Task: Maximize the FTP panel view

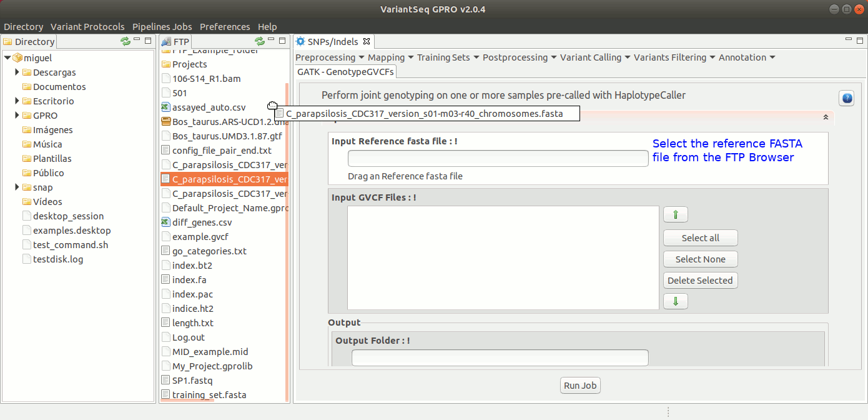Action: (x=282, y=41)
